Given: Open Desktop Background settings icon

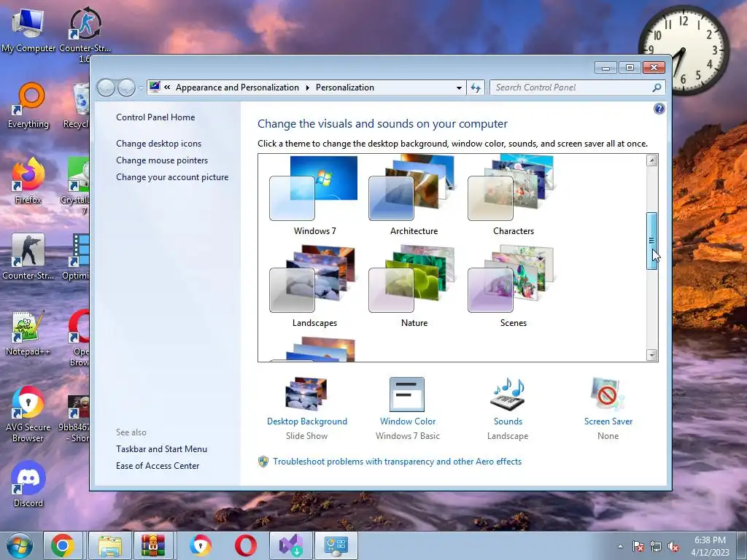Looking at the screenshot, I should click(x=306, y=394).
